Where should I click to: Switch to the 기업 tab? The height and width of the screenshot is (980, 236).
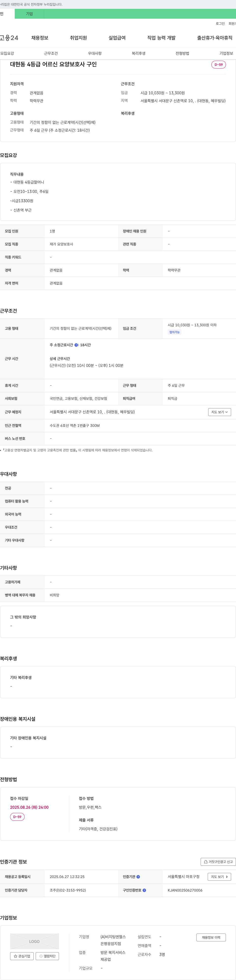tap(29, 14)
